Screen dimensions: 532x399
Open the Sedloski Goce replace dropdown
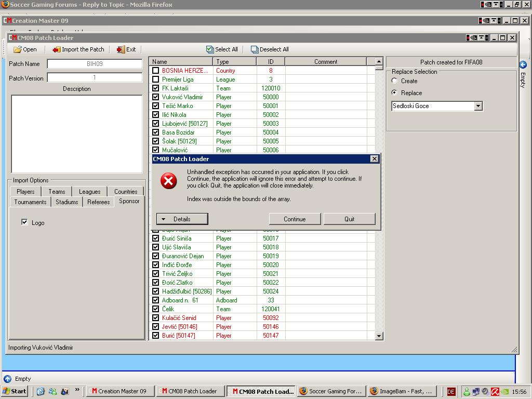(478, 106)
